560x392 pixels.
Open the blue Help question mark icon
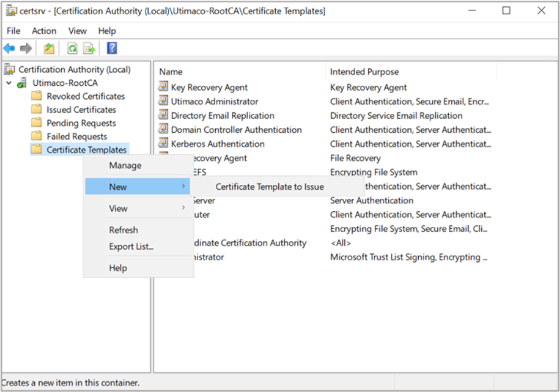pos(112,49)
